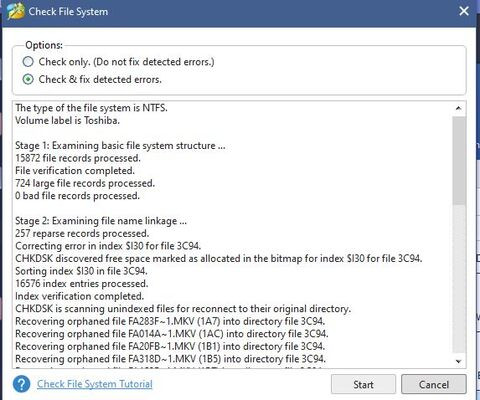Screen dimensions: 480x400
Task: Open the Check File System Tutorial link
Action: [x=95, y=384]
